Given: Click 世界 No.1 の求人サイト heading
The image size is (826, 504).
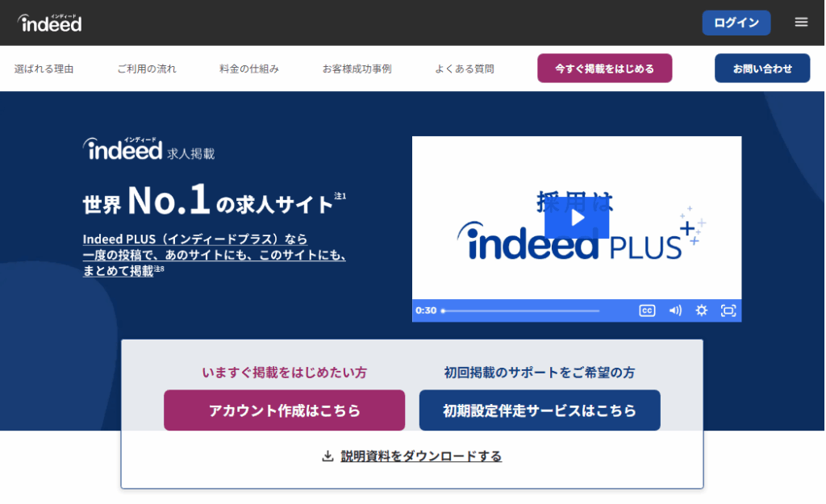Looking at the screenshot, I should [x=214, y=201].
